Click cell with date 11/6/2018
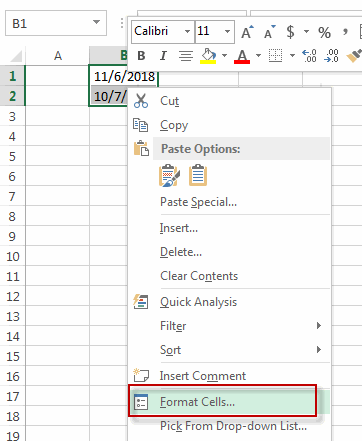362x441 pixels. coord(124,76)
